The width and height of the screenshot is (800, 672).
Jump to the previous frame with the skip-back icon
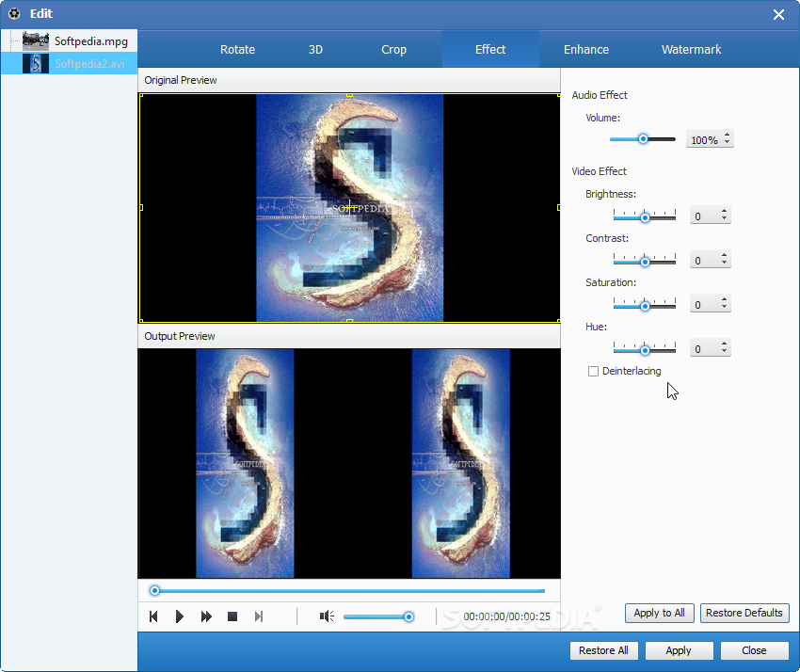[x=153, y=616]
